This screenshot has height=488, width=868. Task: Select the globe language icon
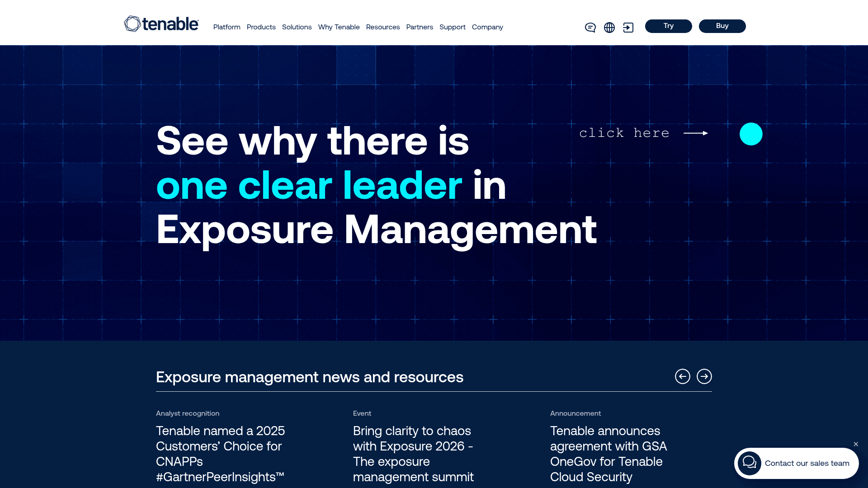coord(609,28)
